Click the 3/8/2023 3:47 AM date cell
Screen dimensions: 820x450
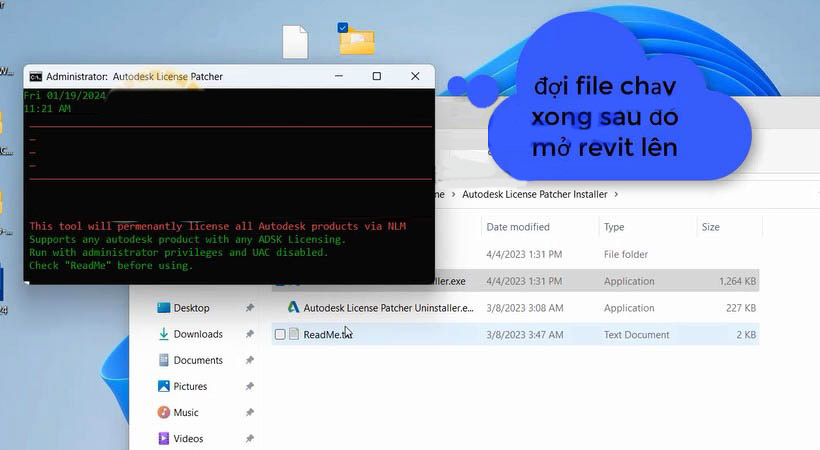[525, 335]
